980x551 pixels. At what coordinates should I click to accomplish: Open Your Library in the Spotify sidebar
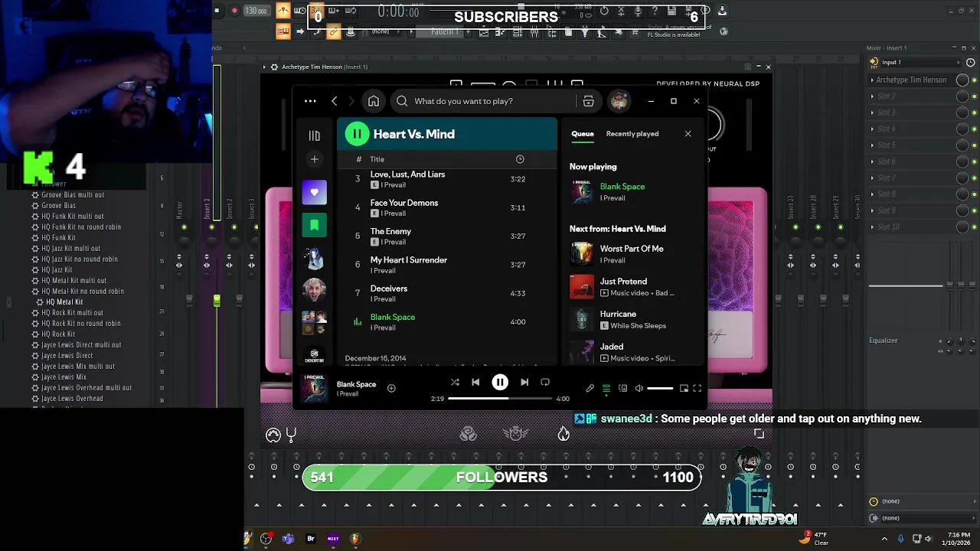314,135
